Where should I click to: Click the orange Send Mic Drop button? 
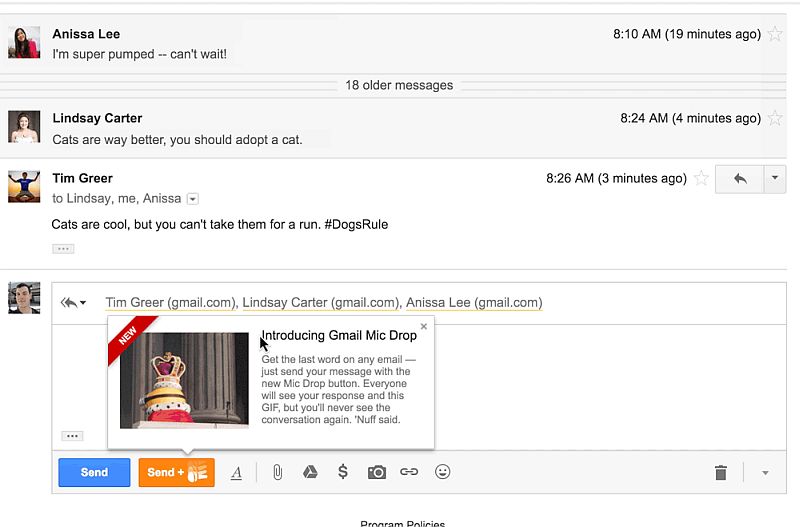(176, 472)
